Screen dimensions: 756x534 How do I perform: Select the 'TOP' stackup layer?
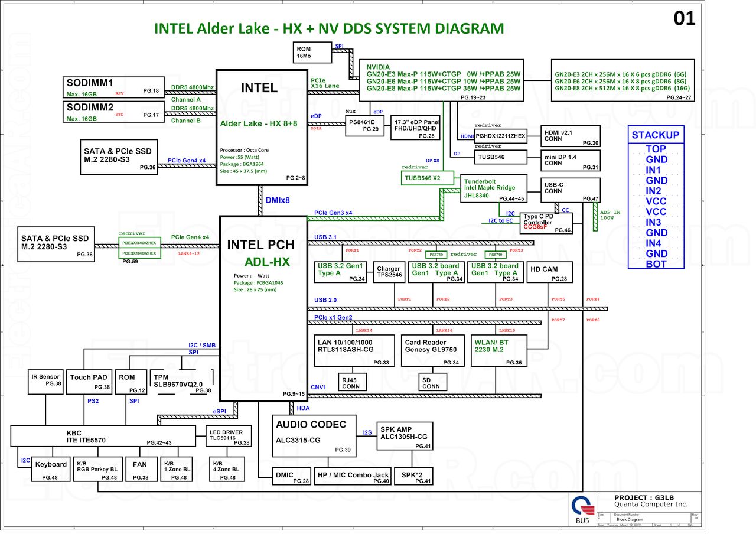656,149
